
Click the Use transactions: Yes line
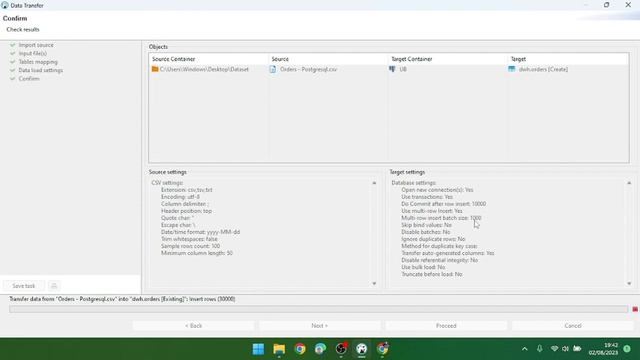[x=427, y=197]
